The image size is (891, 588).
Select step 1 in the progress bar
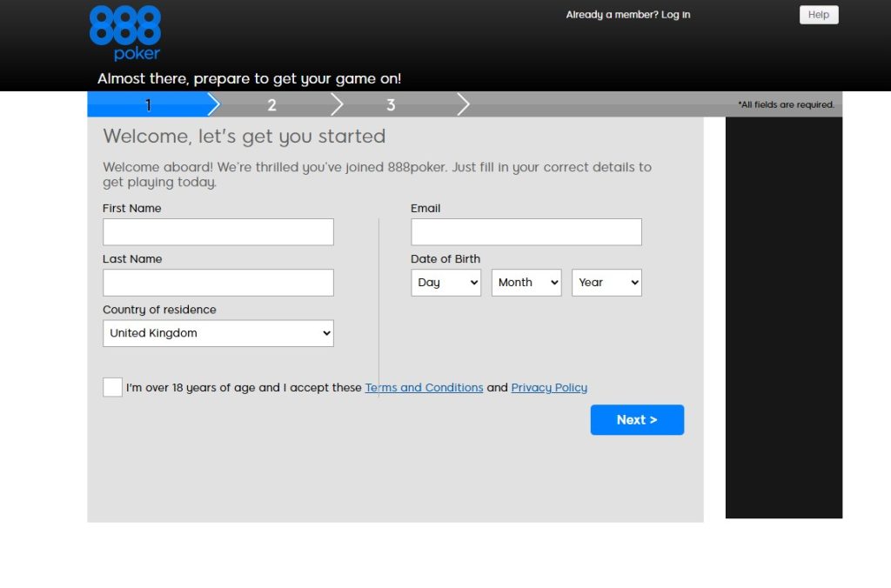[149, 104]
